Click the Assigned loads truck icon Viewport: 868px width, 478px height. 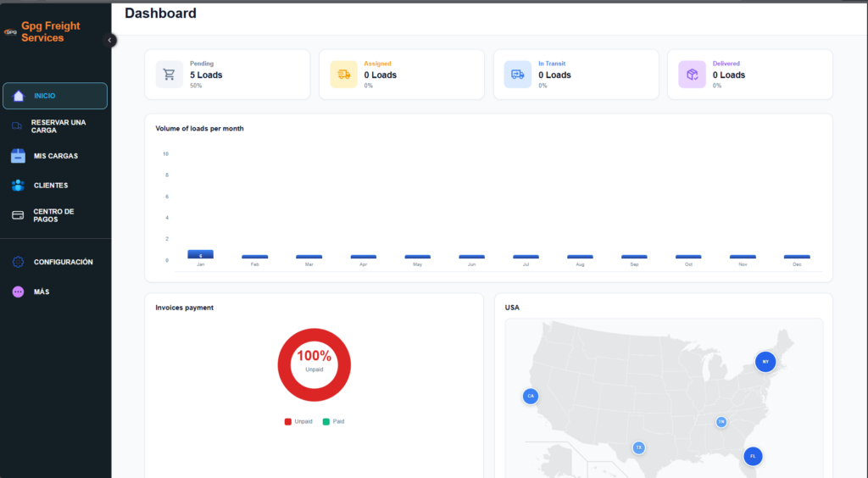pos(343,75)
